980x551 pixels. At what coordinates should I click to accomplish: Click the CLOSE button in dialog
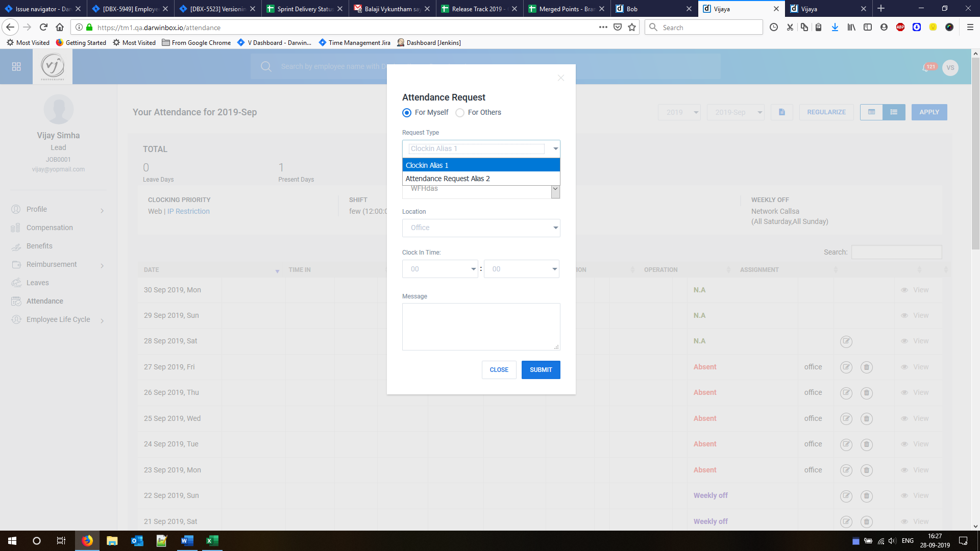(499, 370)
